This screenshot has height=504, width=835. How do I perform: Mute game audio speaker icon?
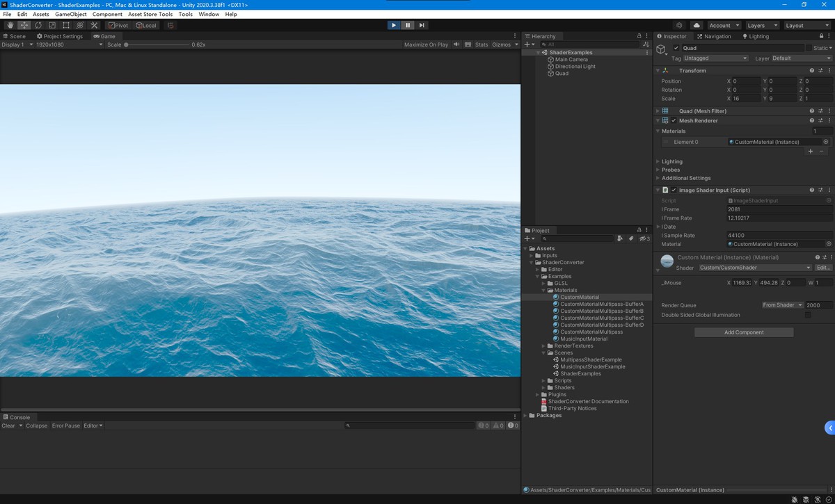457,44
